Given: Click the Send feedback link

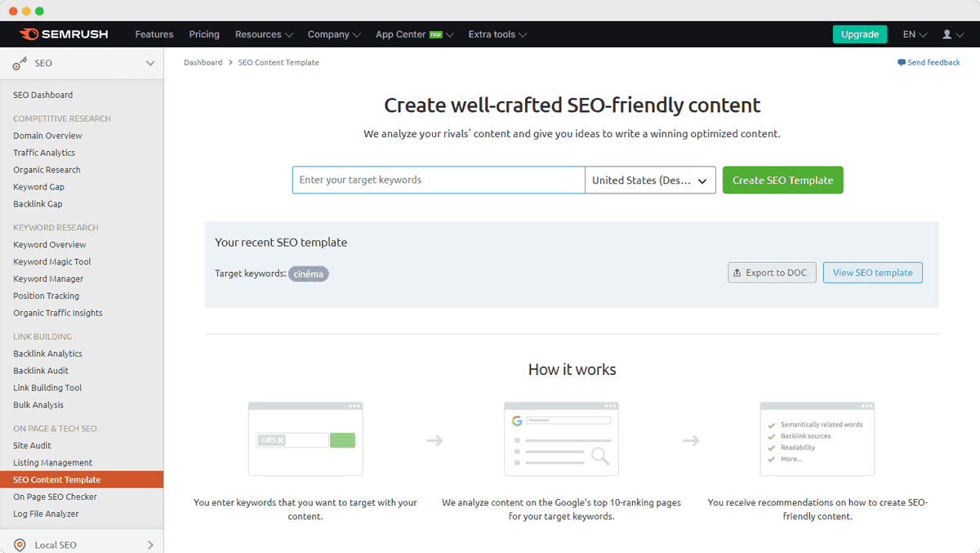Looking at the screenshot, I should pos(933,62).
